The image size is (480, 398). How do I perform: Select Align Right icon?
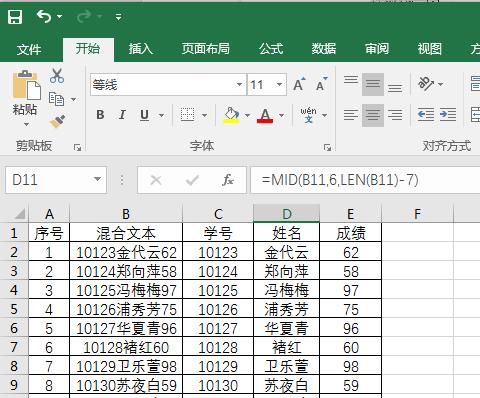(x=395, y=115)
